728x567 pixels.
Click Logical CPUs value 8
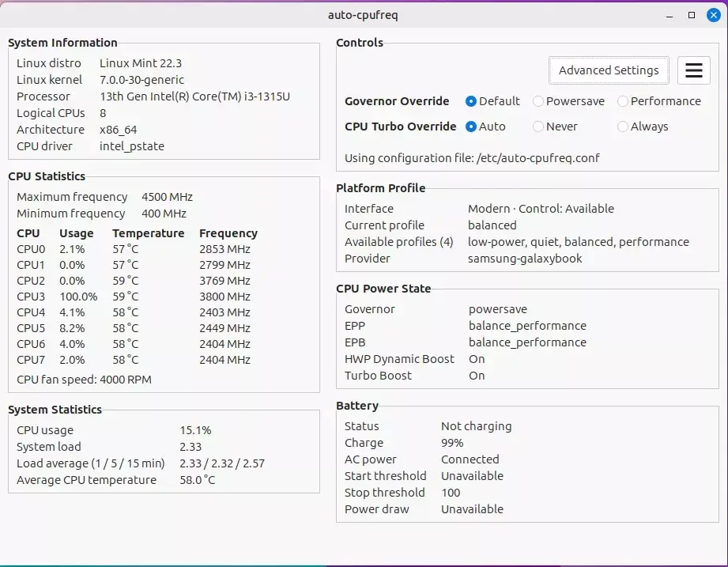pyautogui.click(x=103, y=113)
